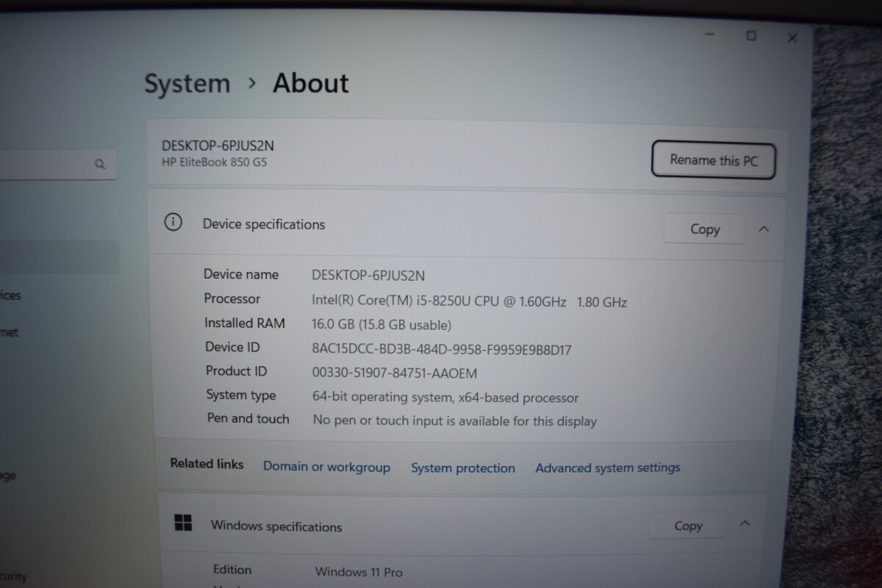Open Advanced system settings link
Image resolution: width=882 pixels, height=588 pixels.
(608, 467)
